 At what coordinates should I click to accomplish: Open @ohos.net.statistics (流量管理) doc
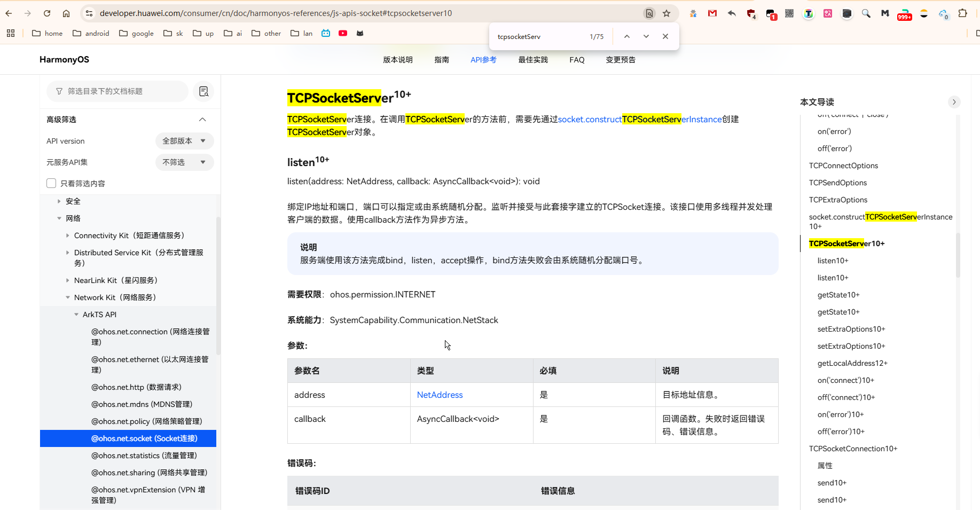click(x=144, y=456)
